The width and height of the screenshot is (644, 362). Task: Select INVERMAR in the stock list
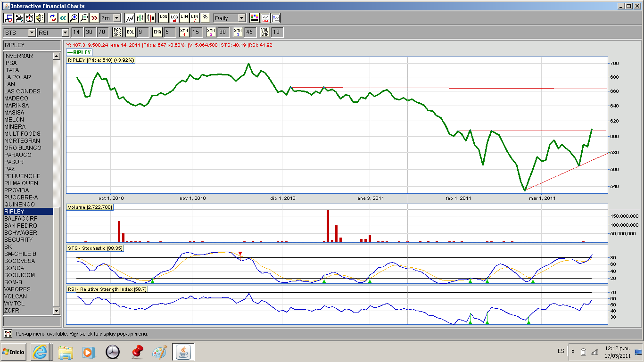28,56
